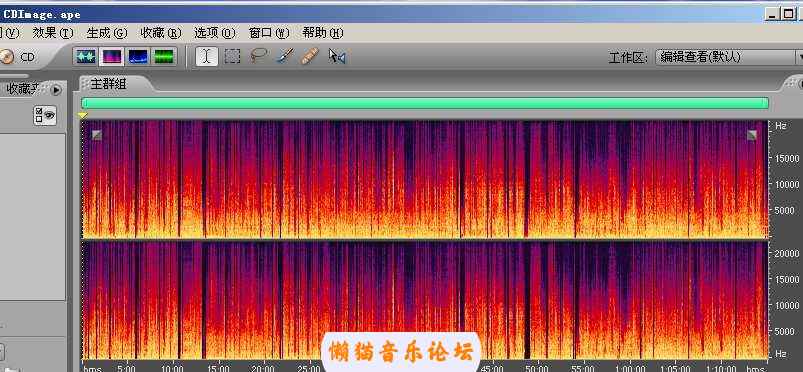Switch to spectral pan display
Viewport: 803px width, 372px height.
[x=138, y=56]
